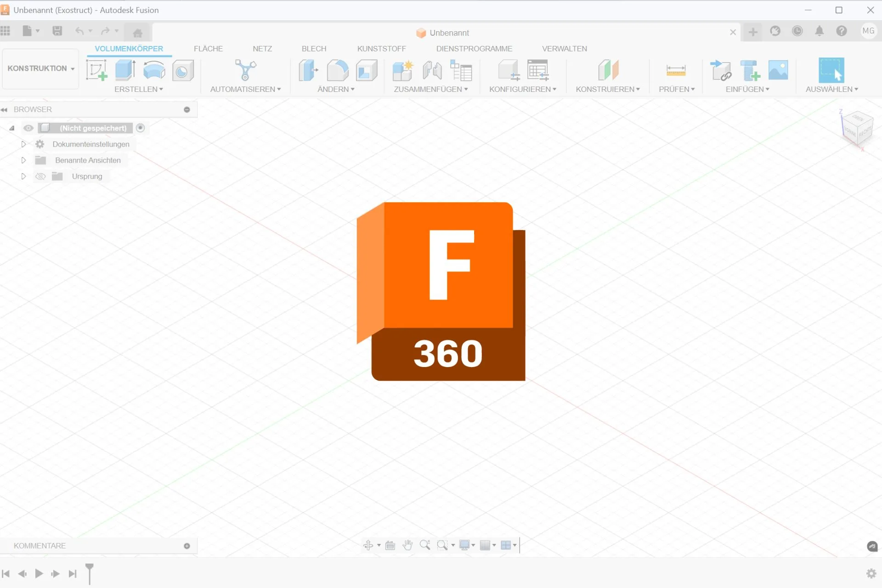Open the KONSTRUKTION workspace dropdown

[x=40, y=68]
